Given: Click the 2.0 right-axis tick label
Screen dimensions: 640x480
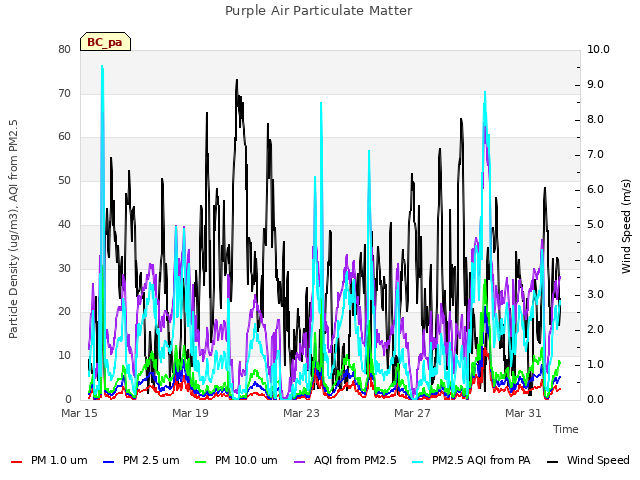Looking at the screenshot, I should (595, 329).
